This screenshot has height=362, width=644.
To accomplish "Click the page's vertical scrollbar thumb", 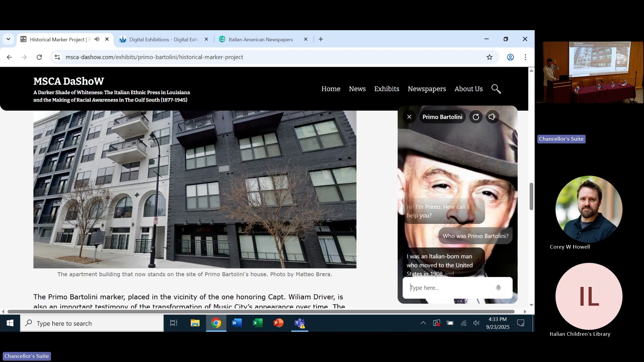I will [531, 196].
